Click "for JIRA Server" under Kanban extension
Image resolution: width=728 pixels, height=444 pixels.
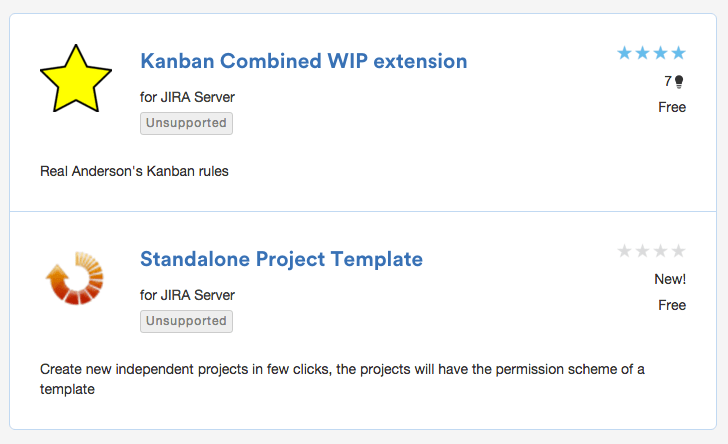tap(187, 97)
